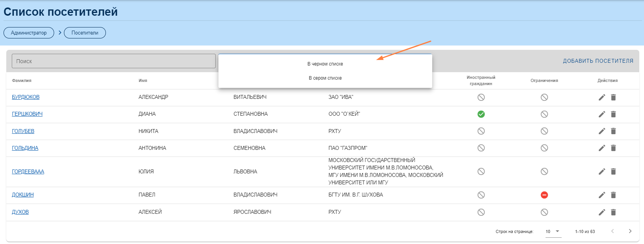
Task: Delete visitor ГЕРШКОВИЧ with trash icon
Action: click(x=613, y=114)
